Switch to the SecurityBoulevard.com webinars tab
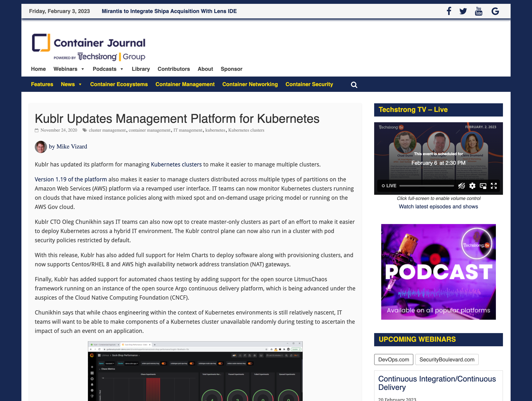532x401 pixels. tap(447, 359)
